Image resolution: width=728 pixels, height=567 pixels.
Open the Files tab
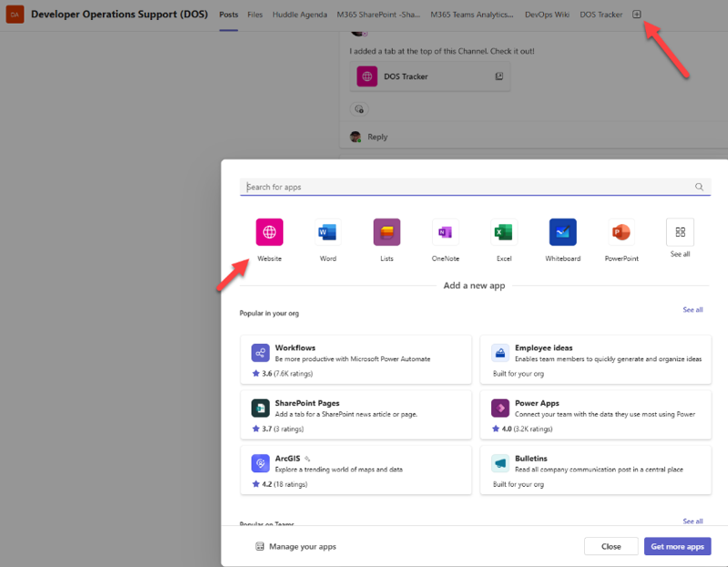click(255, 15)
